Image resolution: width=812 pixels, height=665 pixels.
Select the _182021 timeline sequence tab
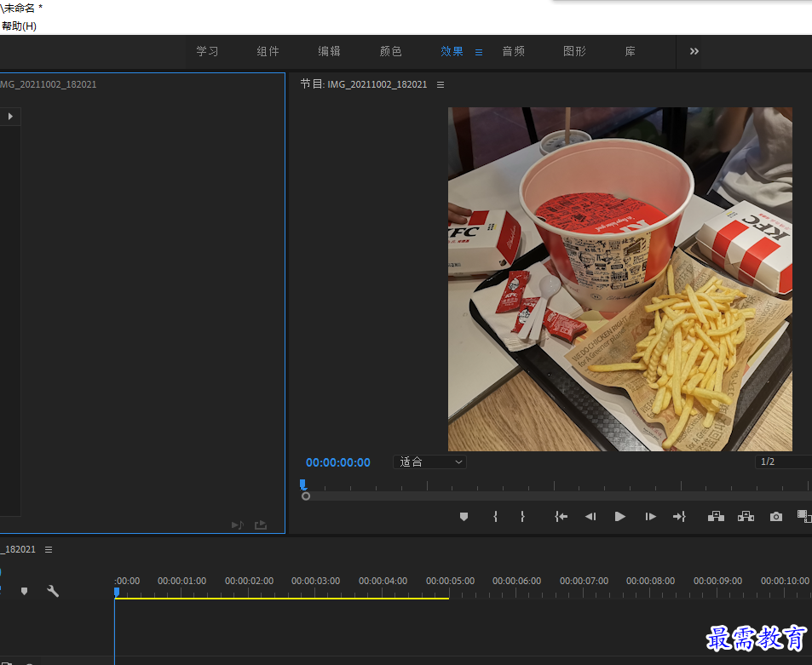pos(18,549)
